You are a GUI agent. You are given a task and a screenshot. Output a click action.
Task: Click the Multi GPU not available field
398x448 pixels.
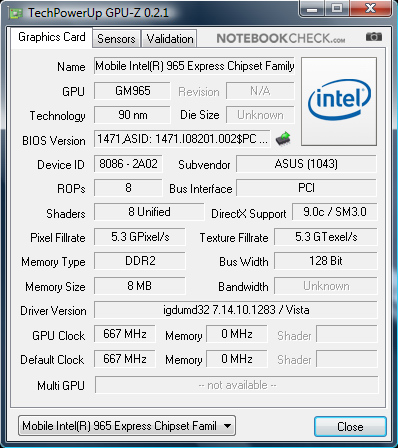tap(237, 385)
